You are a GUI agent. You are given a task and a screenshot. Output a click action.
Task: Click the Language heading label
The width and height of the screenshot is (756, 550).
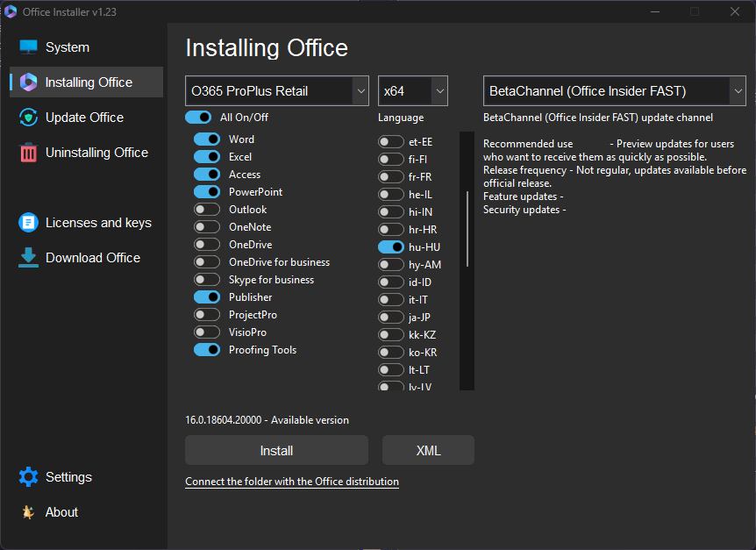[401, 118]
